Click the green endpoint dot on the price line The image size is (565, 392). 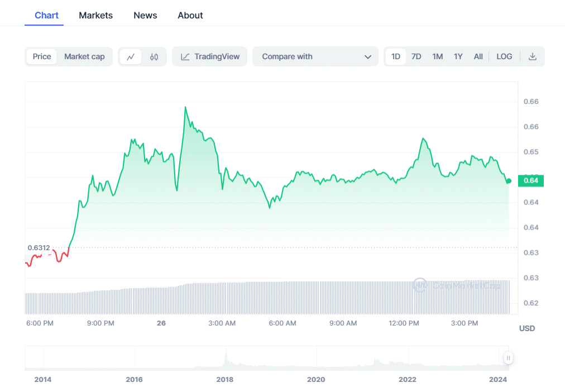coord(509,181)
